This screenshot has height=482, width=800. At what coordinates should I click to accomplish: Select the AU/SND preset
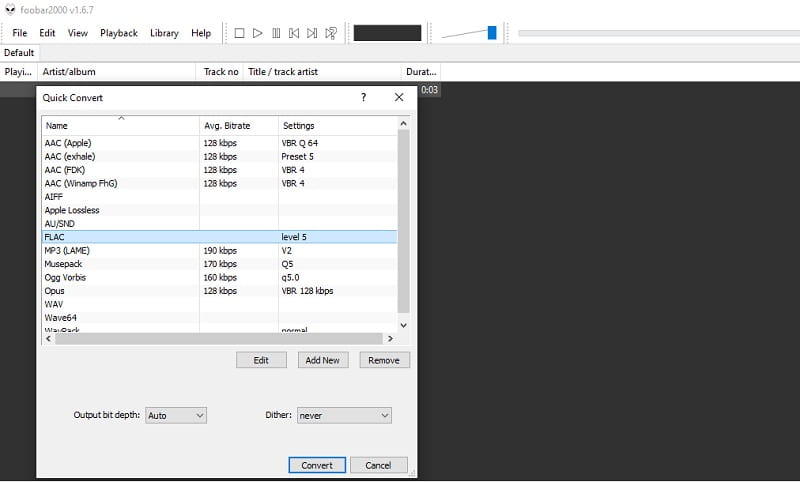point(219,223)
